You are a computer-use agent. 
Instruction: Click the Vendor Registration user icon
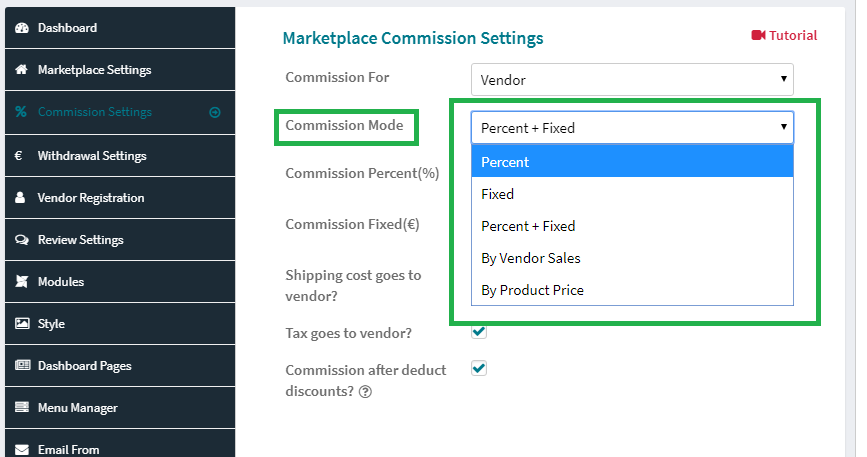[20, 198]
